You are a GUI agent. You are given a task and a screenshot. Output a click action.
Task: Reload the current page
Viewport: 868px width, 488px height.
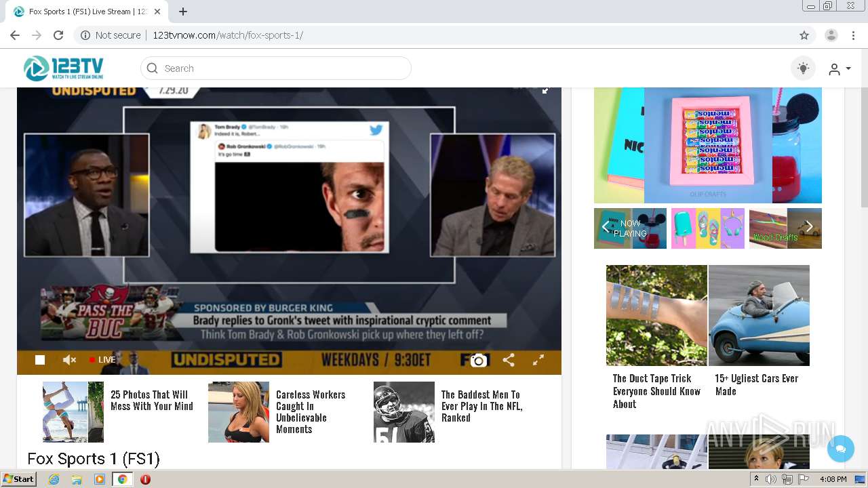tap(58, 35)
